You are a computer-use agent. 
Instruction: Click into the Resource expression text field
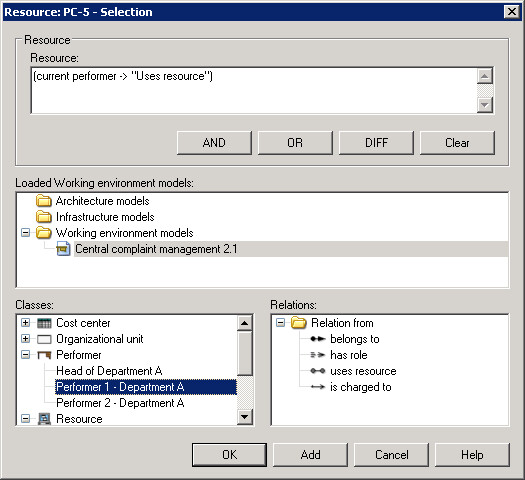[254, 91]
